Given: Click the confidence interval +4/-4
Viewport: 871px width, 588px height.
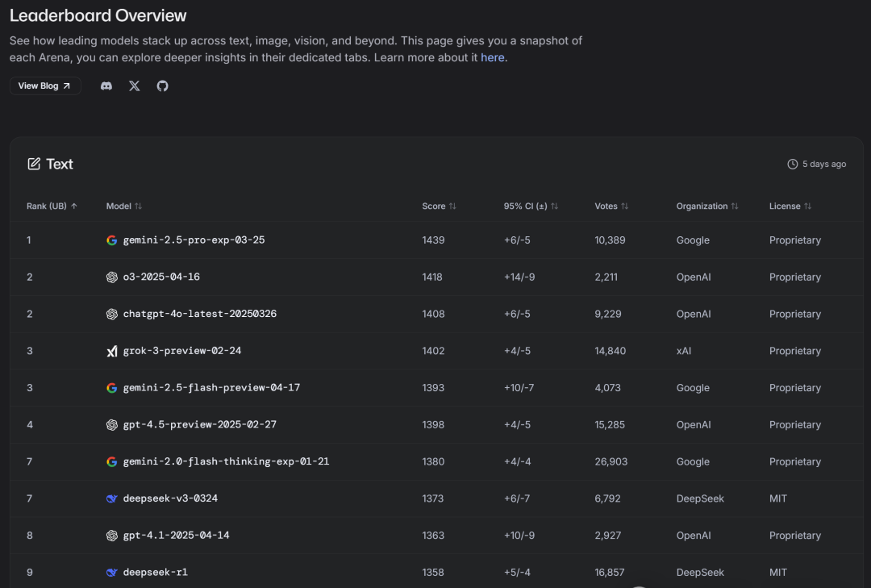Looking at the screenshot, I should click(517, 461).
